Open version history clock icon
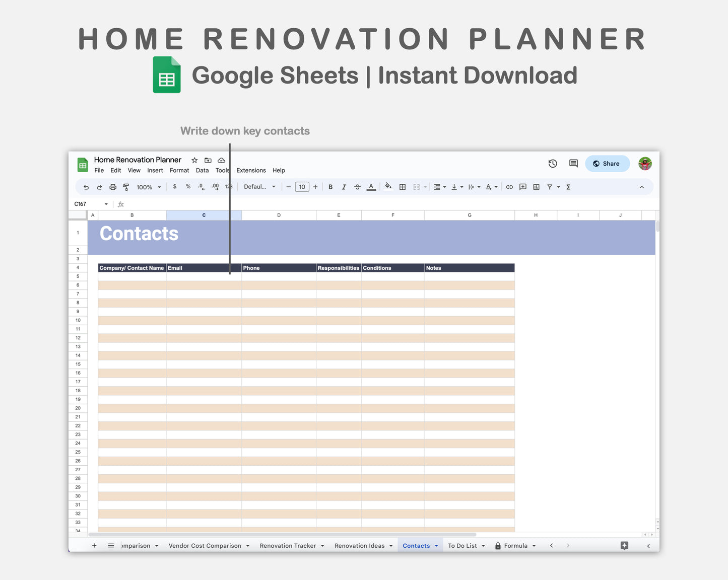 pyautogui.click(x=553, y=163)
